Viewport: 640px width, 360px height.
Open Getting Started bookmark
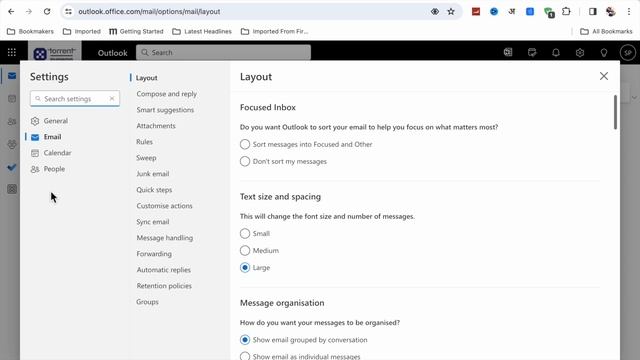click(136, 31)
